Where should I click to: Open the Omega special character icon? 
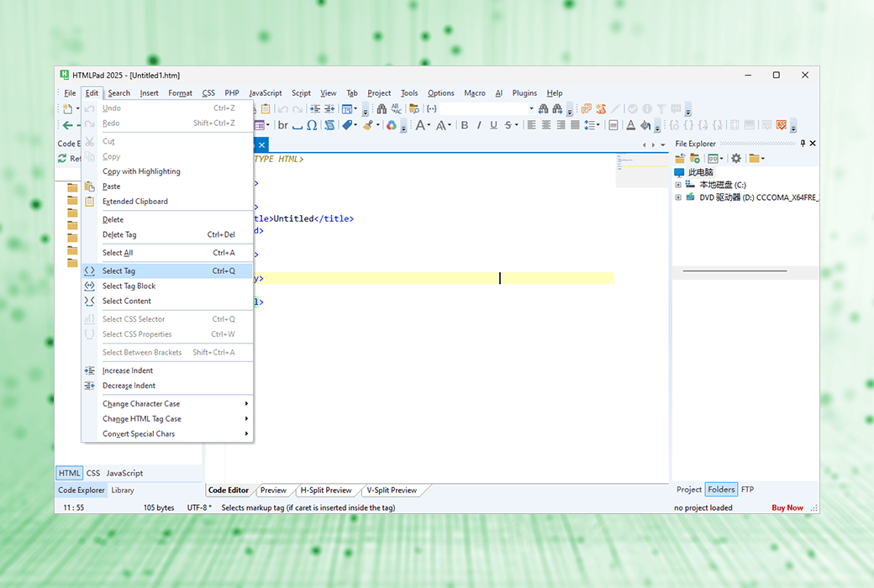[312, 125]
